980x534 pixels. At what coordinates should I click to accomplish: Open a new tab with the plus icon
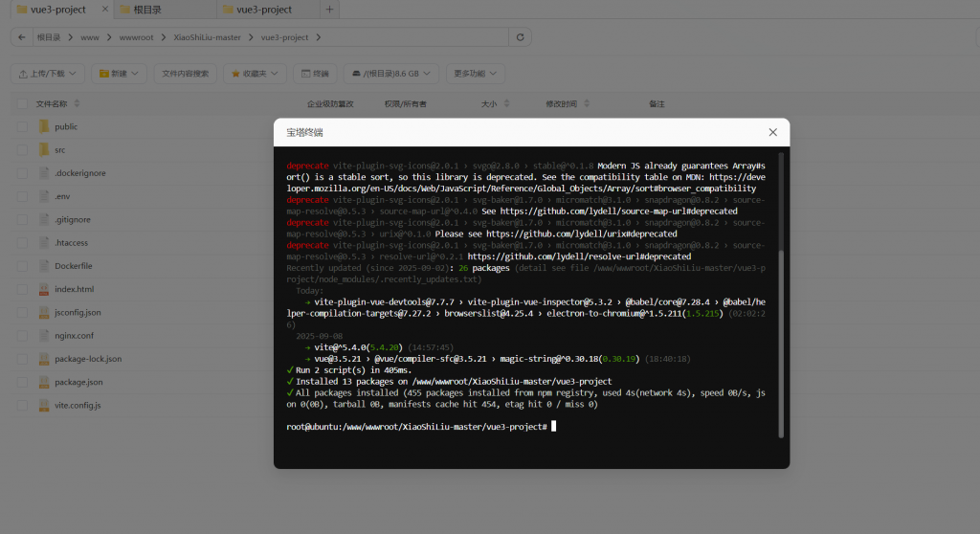click(x=330, y=10)
